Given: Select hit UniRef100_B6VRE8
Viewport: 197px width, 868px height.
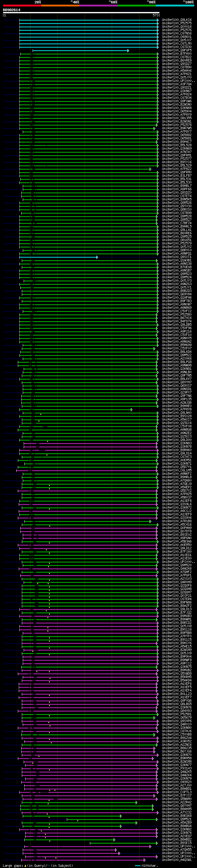Looking at the screenshot, I should [x=176, y=60].
